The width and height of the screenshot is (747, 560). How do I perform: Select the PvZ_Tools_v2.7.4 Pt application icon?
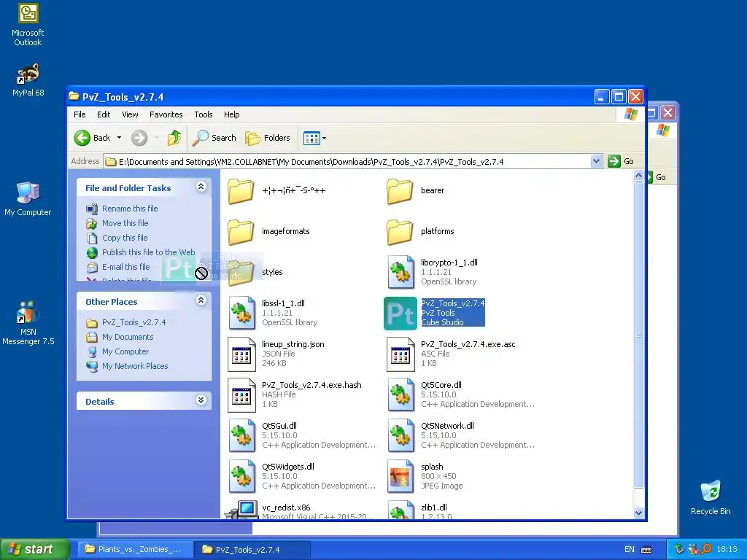[x=400, y=313]
